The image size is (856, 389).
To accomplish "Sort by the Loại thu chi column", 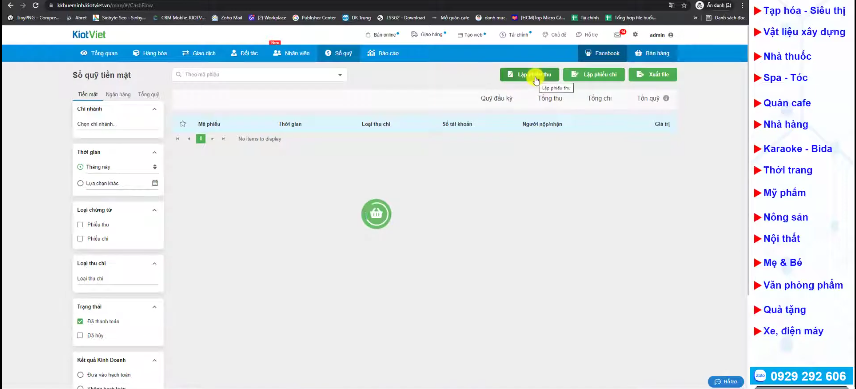I will click(376, 124).
